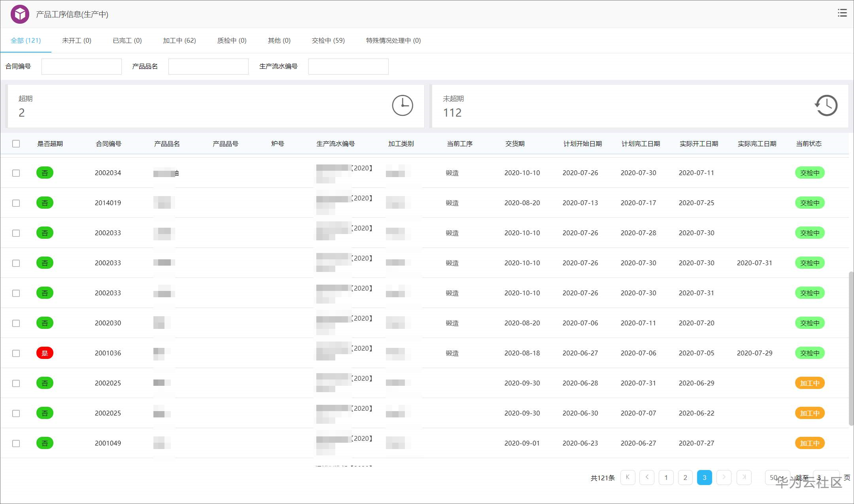Click the 计划开始日期 column header
Image resolution: width=854 pixels, height=504 pixels.
[582, 143]
